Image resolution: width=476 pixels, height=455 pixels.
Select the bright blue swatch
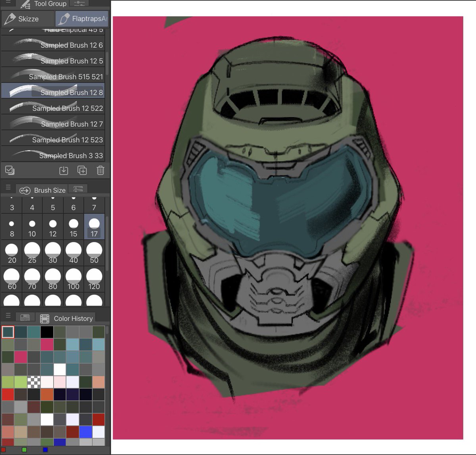point(85,432)
